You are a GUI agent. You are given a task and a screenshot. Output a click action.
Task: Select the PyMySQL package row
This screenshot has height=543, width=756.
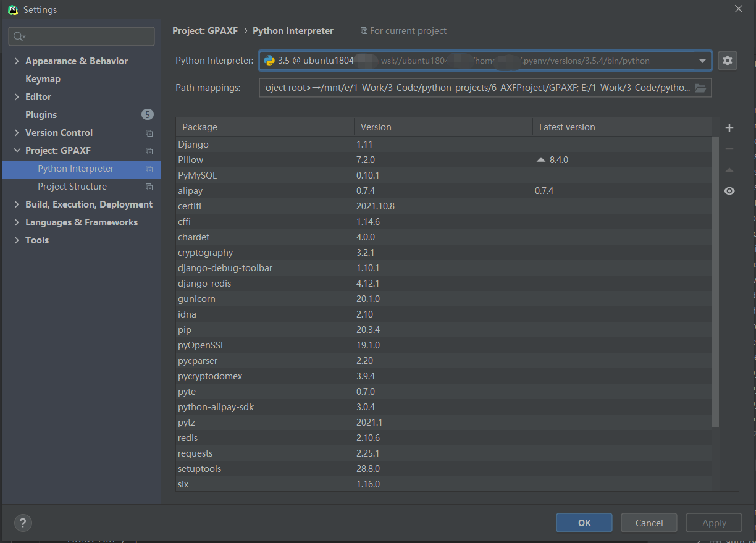443,175
